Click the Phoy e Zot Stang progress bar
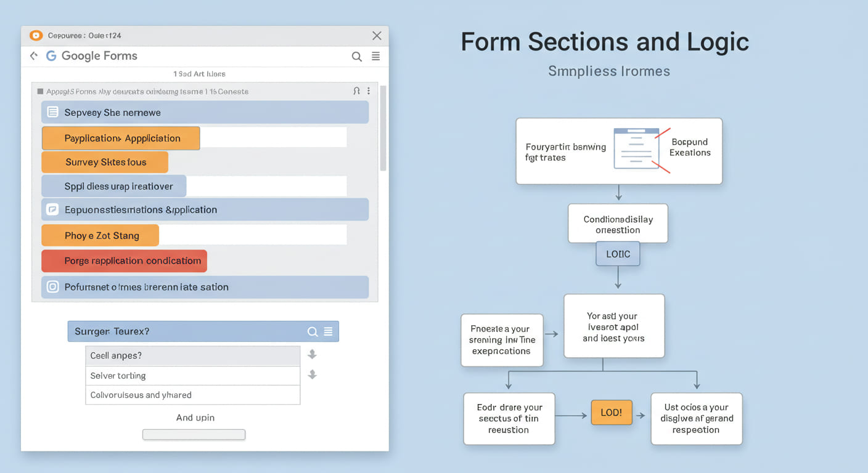Screen dimensions: 868x473 click(100, 235)
